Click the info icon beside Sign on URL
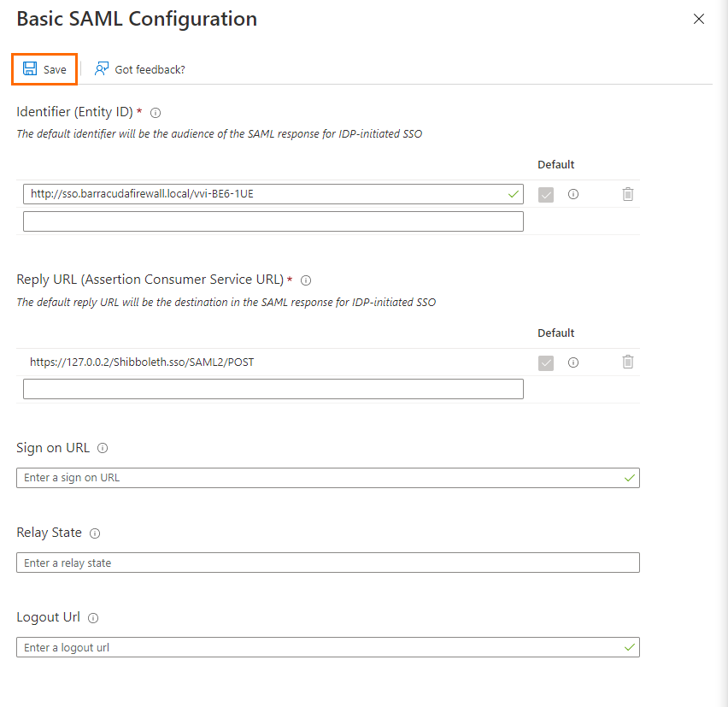 tap(102, 448)
